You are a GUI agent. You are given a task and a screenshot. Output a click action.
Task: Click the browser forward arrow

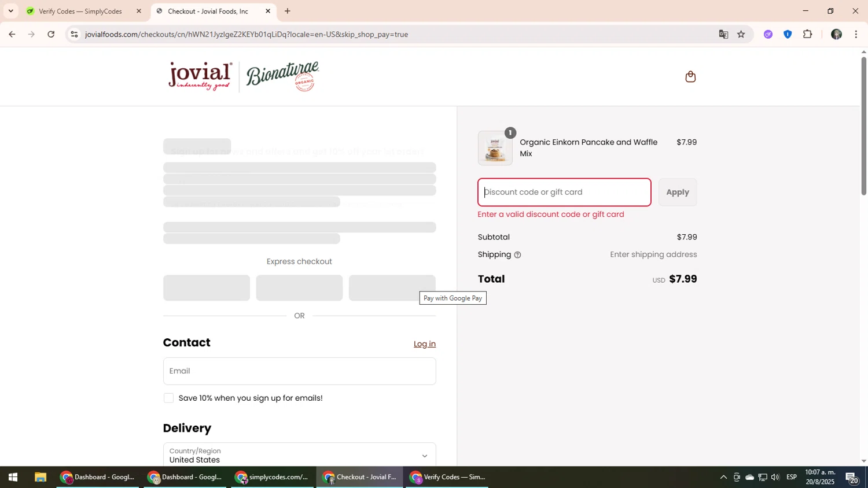(x=31, y=35)
